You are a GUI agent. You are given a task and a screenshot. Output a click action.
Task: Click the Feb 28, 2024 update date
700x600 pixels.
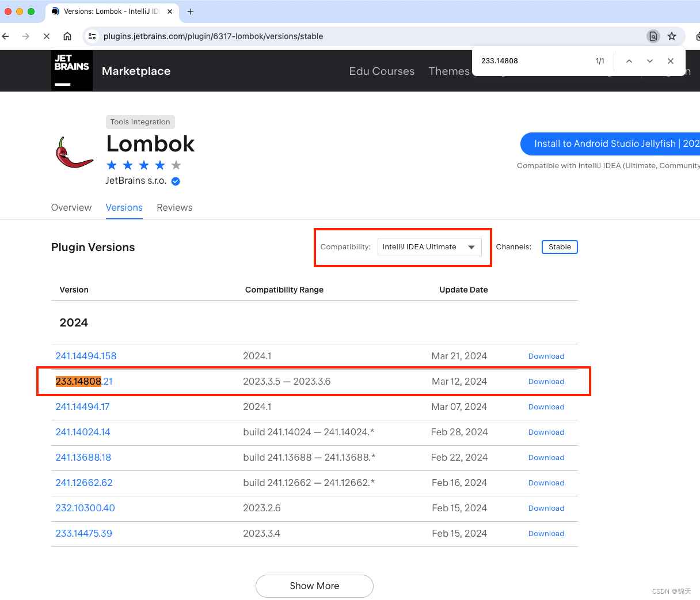[459, 432]
